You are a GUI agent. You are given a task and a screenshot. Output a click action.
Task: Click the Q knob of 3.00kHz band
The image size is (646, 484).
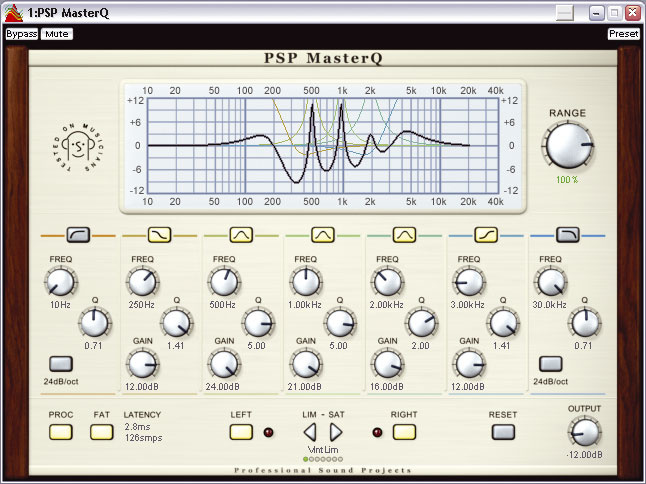point(503,323)
